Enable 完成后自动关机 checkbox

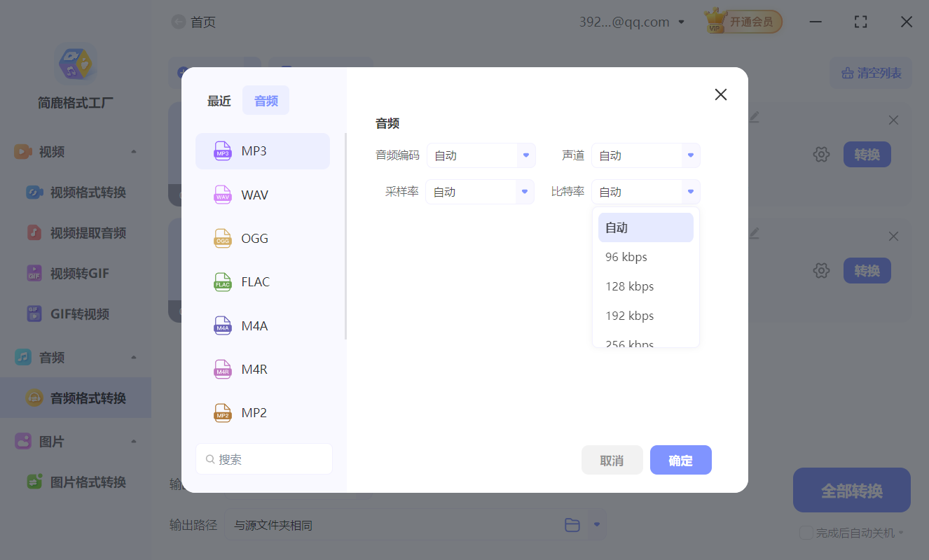[805, 533]
